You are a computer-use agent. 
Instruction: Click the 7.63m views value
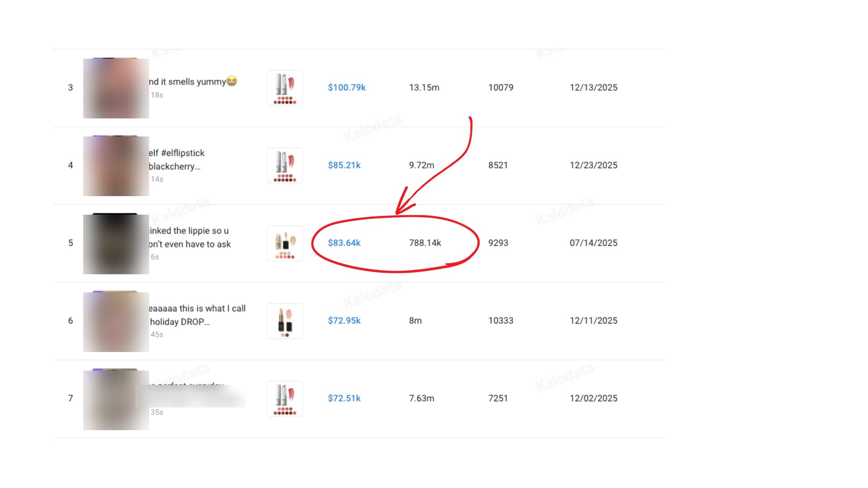click(421, 398)
